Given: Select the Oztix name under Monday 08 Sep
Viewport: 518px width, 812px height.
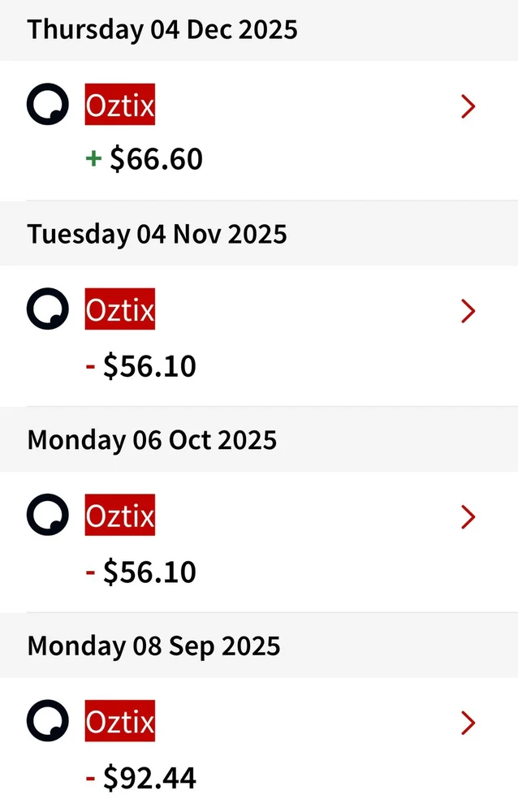Looking at the screenshot, I should coord(119,721).
